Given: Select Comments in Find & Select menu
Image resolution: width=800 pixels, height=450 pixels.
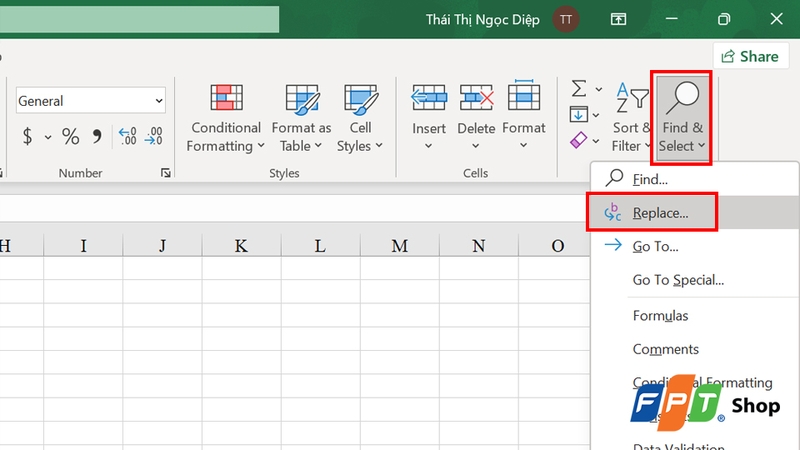Looking at the screenshot, I should pos(695,349).
